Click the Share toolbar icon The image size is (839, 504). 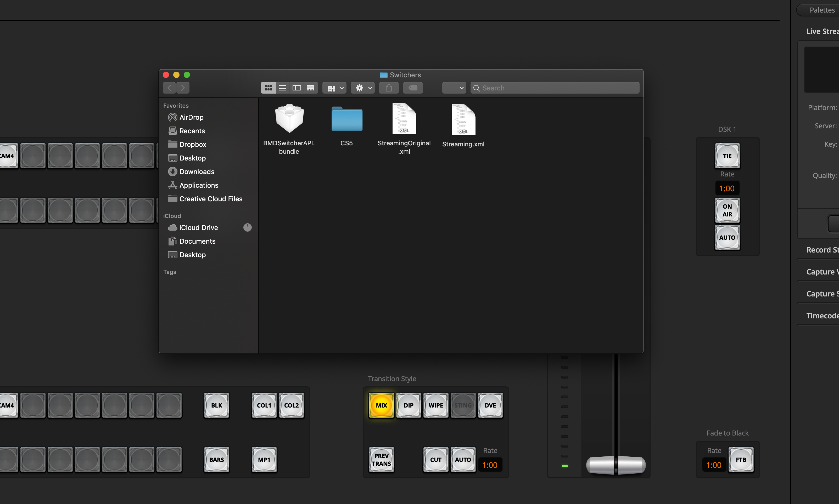click(x=389, y=88)
